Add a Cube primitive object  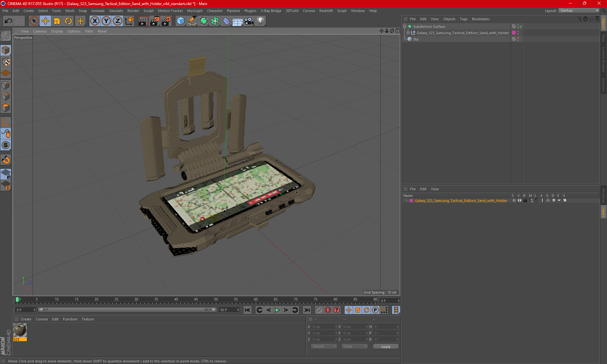coord(181,21)
